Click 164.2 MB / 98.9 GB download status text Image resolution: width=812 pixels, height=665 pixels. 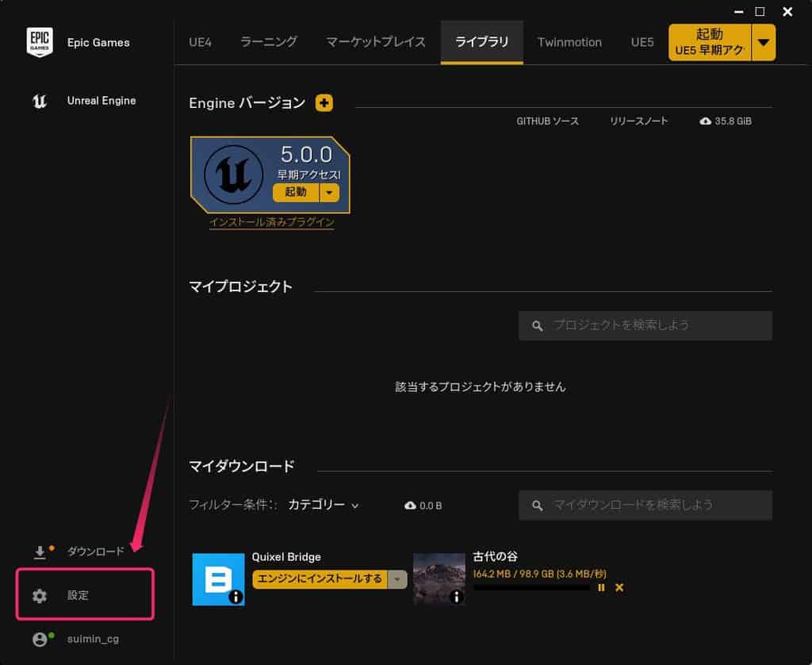539,574
